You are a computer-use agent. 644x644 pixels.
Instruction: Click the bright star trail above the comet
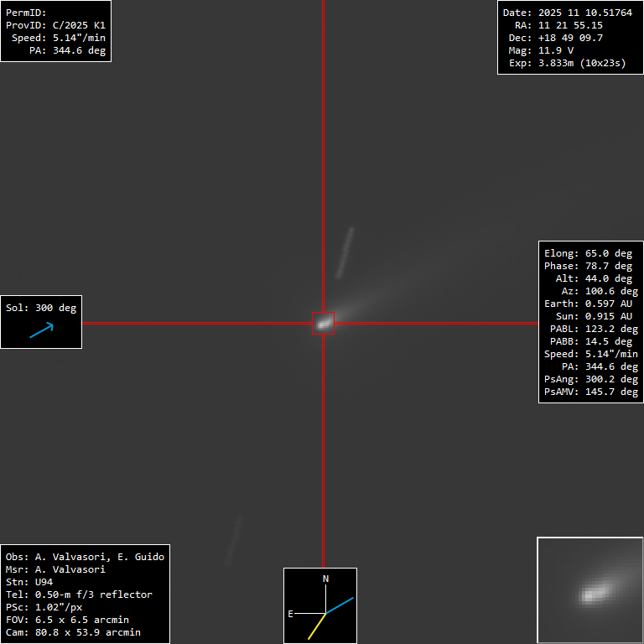pos(345,252)
